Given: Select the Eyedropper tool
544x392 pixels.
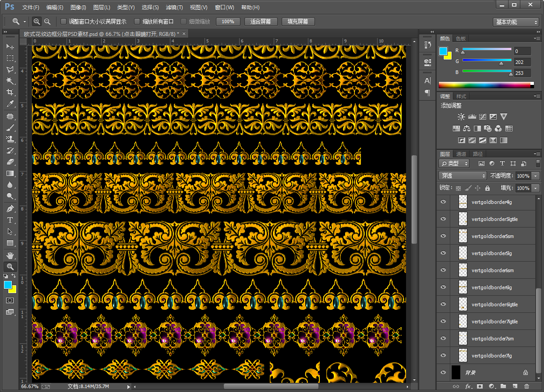Looking at the screenshot, I should (x=10, y=104).
